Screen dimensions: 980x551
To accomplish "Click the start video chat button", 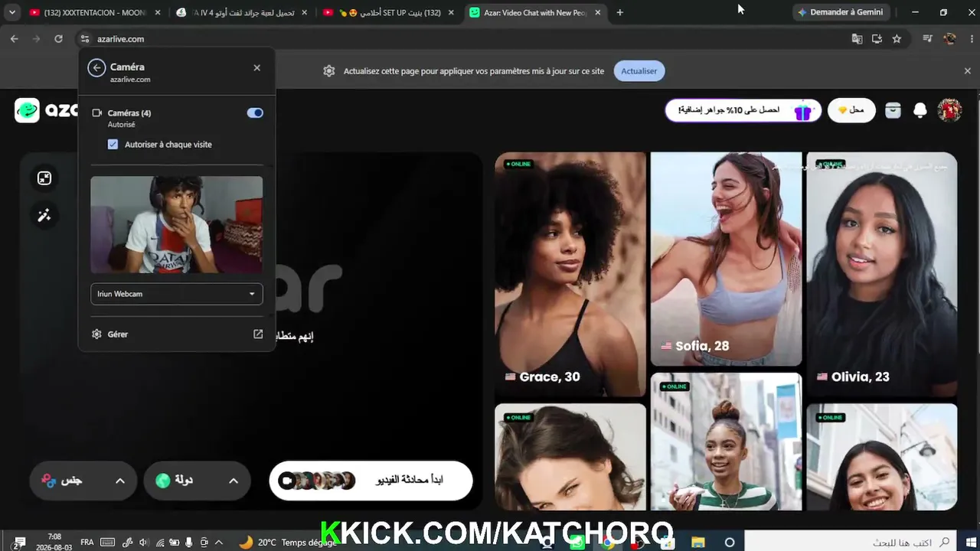I will 371,481.
